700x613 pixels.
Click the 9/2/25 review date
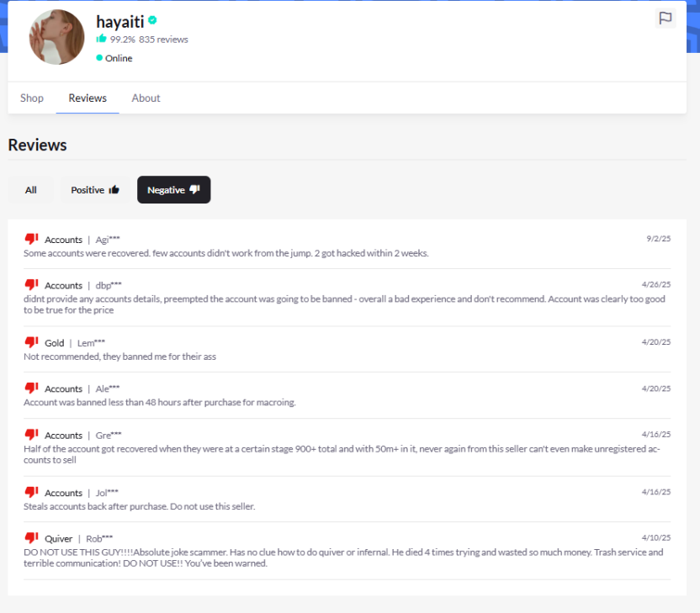point(659,239)
